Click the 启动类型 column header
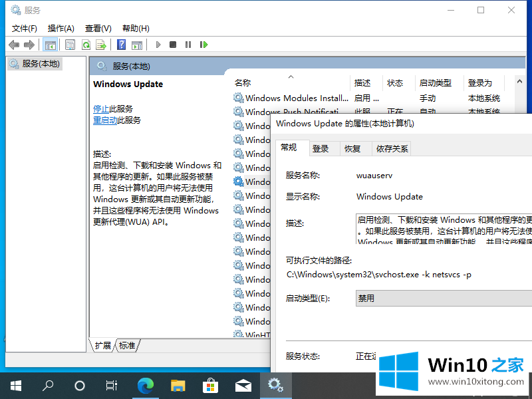The width and height of the screenshot is (532, 399). (x=440, y=82)
